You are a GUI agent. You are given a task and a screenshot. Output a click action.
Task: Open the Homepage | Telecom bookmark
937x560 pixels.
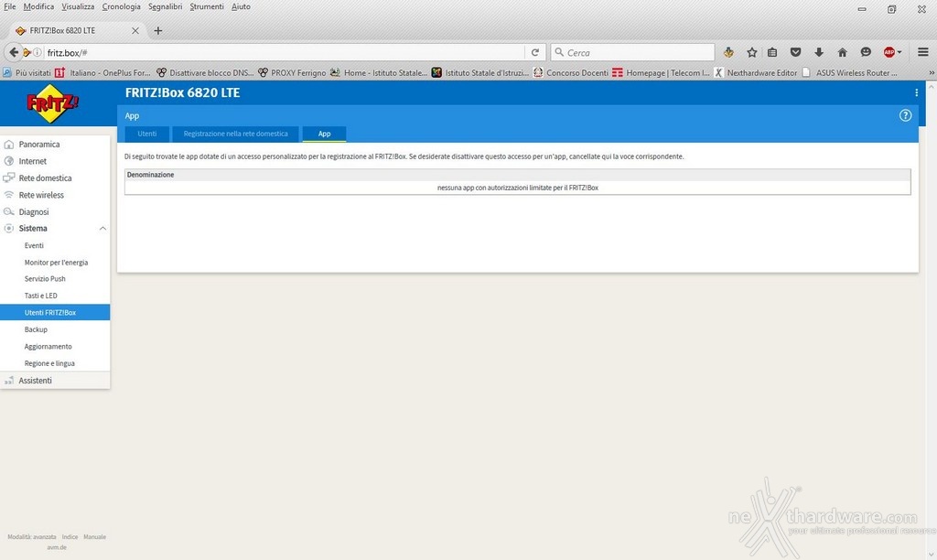point(661,73)
